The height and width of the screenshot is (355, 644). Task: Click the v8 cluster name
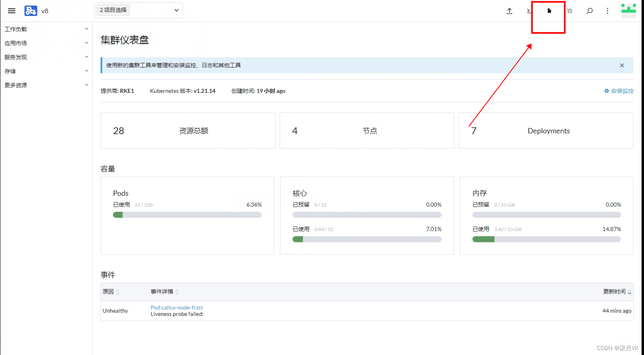pos(45,11)
